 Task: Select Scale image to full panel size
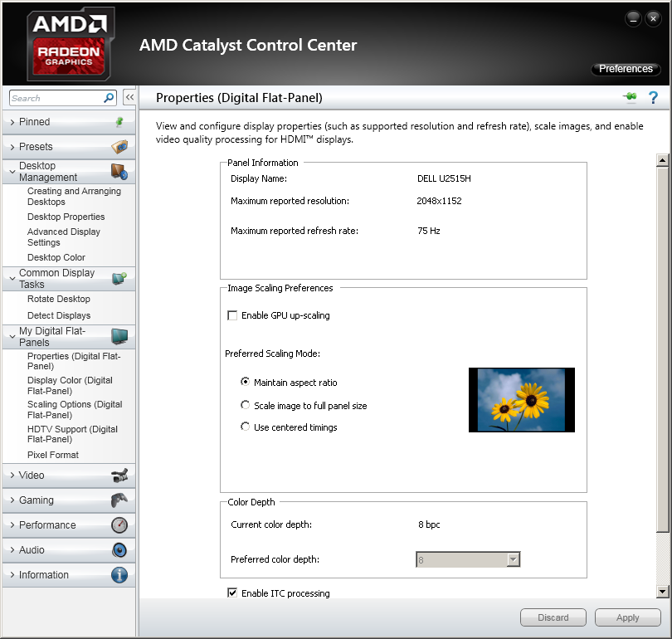245,405
